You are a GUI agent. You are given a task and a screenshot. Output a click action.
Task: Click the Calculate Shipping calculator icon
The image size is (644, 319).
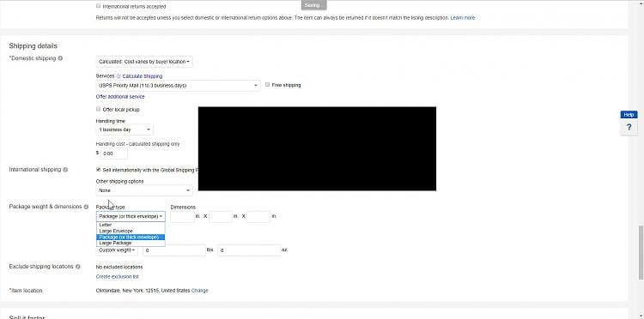pyautogui.click(x=118, y=76)
